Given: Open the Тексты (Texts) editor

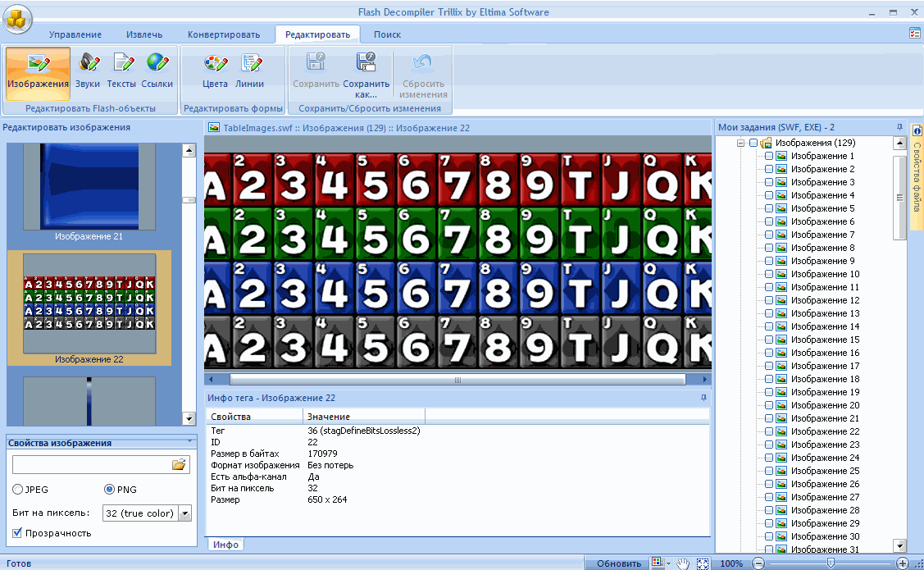Looking at the screenshot, I should tap(121, 71).
